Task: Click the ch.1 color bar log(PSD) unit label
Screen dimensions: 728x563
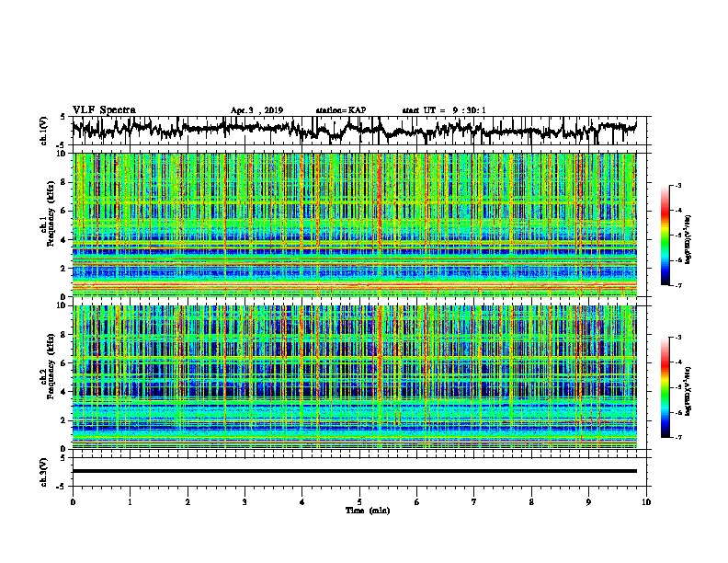Action: coord(689,239)
